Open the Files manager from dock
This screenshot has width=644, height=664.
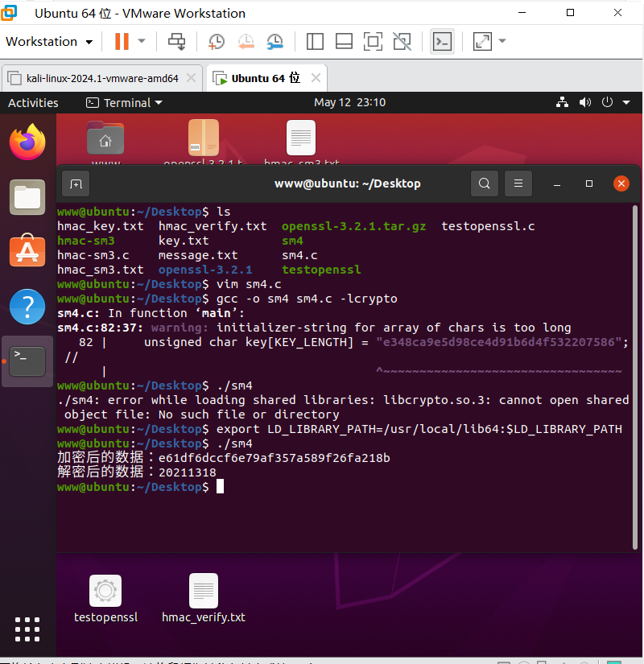point(27,197)
